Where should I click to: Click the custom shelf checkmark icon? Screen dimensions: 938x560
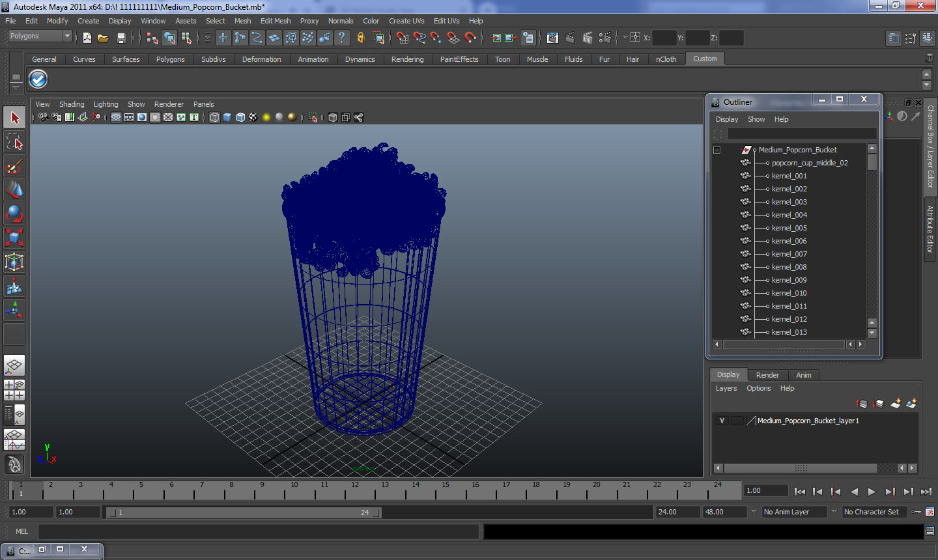click(x=38, y=79)
